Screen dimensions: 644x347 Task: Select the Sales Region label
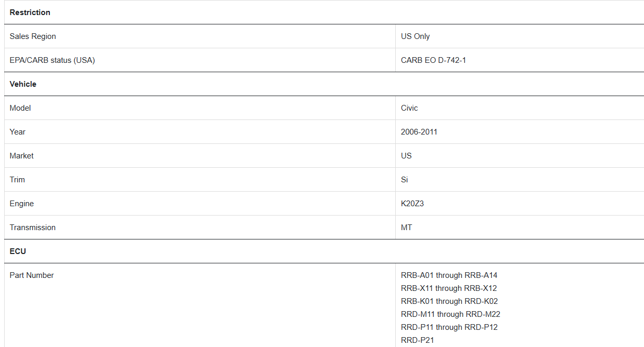[x=33, y=36]
